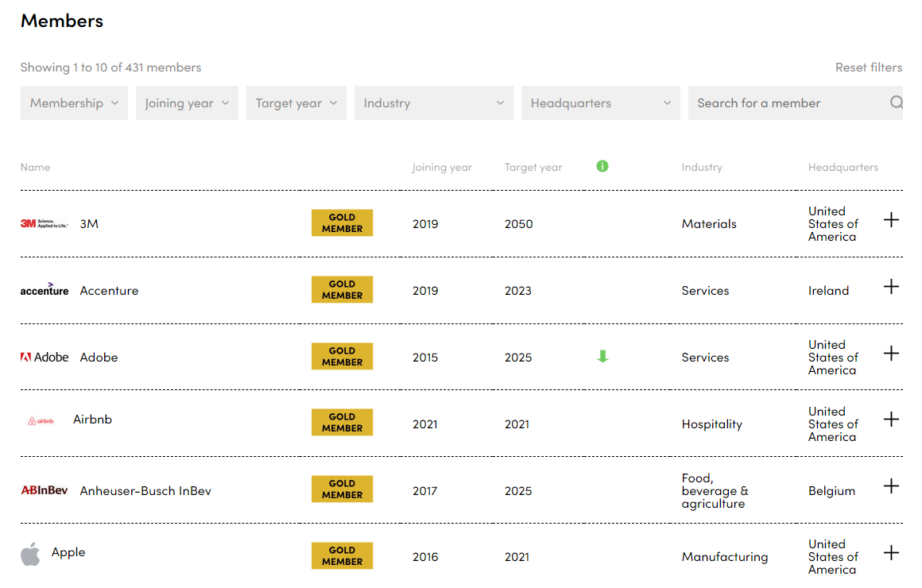Click the 3M logo
The height and width of the screenshot is (588, 922).
pyautogui.click(x=45, y=223)
